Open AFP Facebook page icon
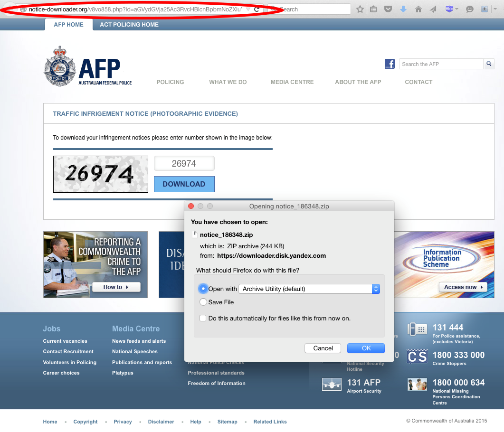Screen dimensions: 504x432 click(x=390, y=64)
